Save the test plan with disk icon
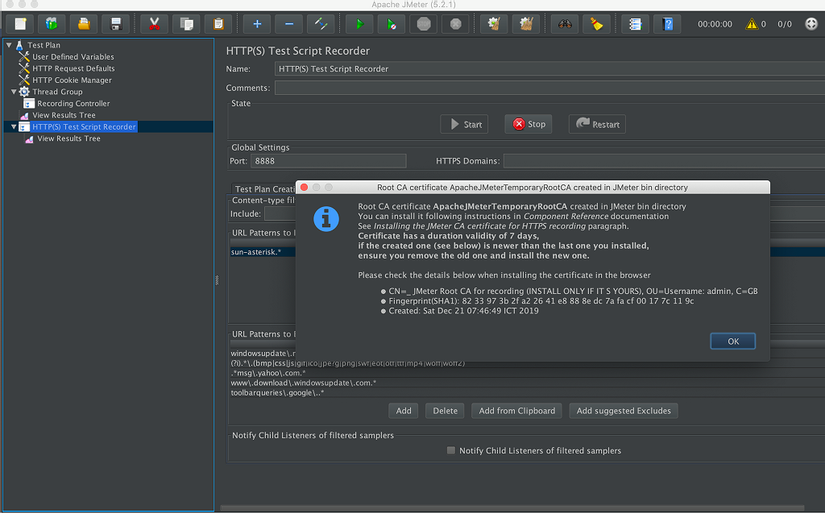 pos(116,24)
